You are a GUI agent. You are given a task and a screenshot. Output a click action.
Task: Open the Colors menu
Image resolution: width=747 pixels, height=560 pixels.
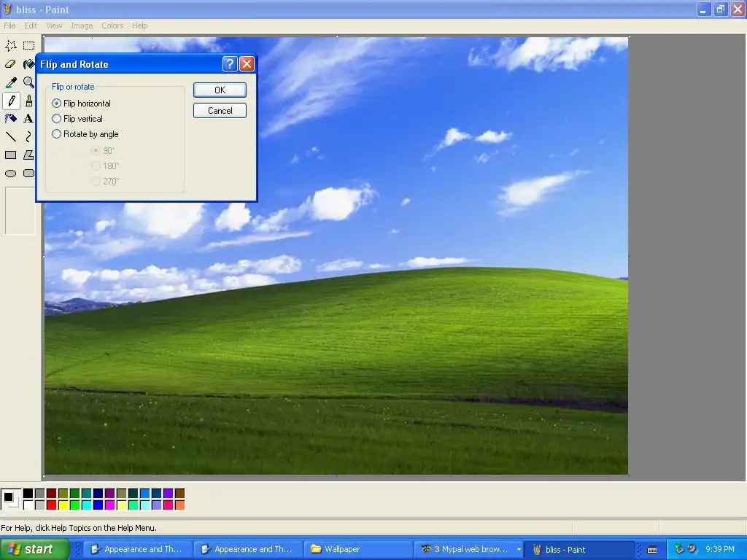click(112, 26)
